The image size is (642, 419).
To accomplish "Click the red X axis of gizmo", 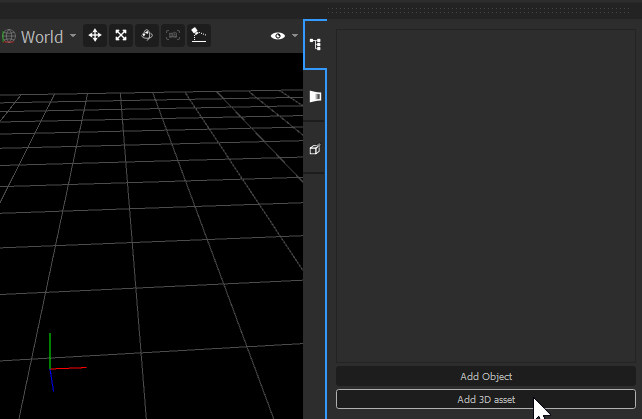I will click(x=70, y=369).
